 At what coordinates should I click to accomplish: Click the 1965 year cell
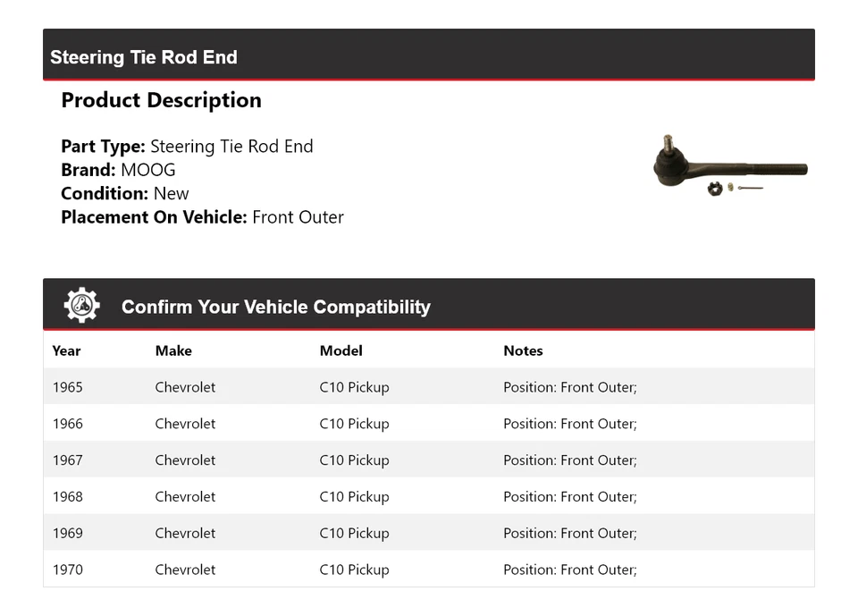(67, 387)
